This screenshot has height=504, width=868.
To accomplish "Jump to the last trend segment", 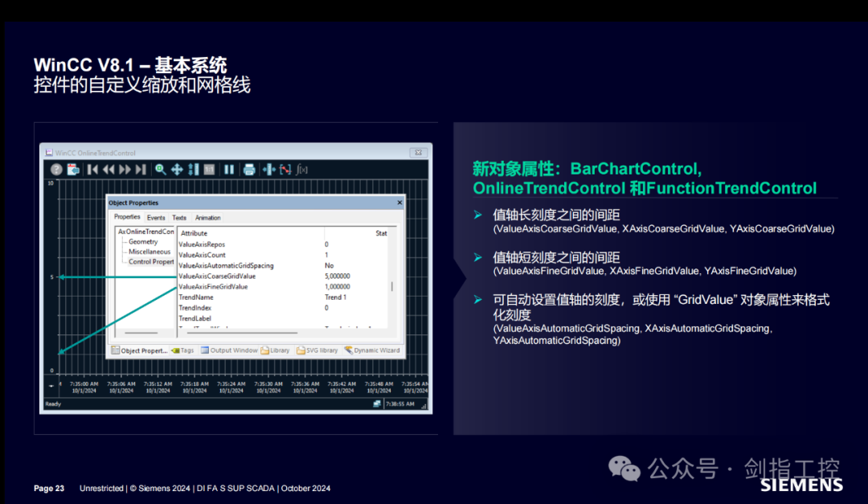I will pos(141,169).
